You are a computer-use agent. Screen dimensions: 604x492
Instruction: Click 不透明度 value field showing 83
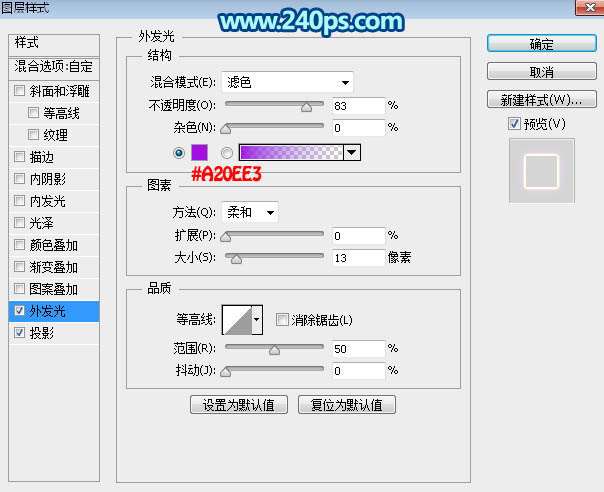click(x=359, y=106)
